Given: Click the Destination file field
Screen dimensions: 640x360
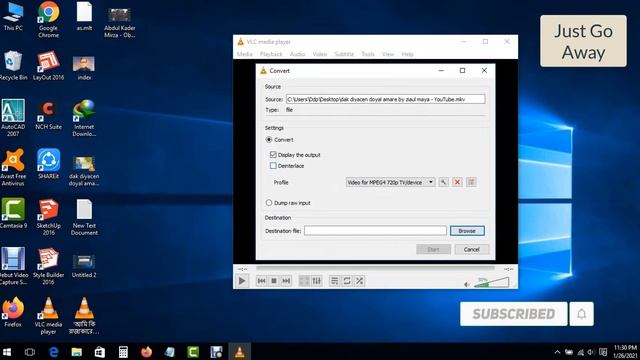Looking at the screenshot, I should coord(375,231).
